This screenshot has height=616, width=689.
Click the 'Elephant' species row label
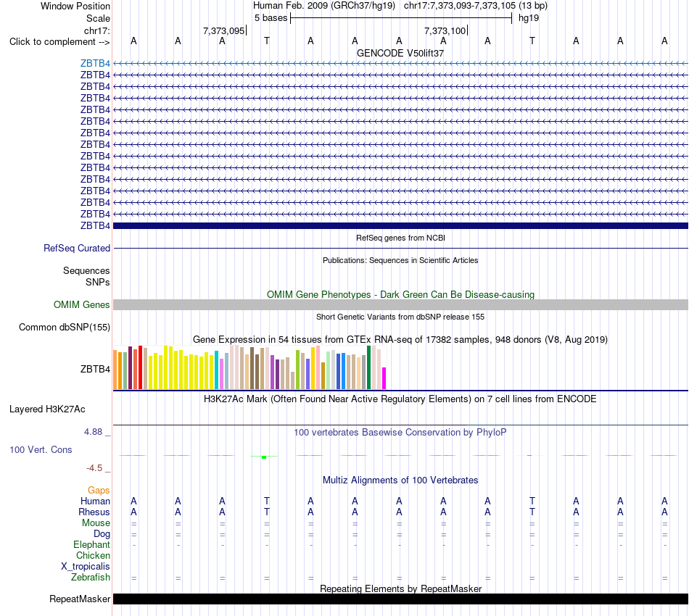pos(91,545)
